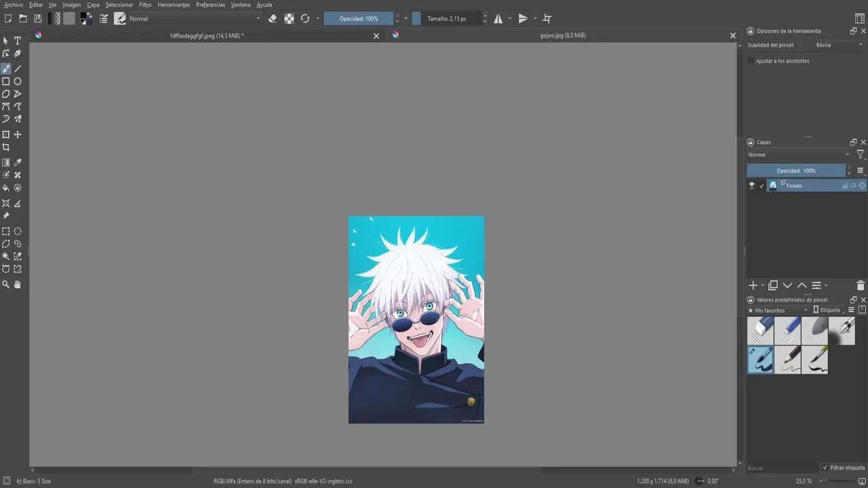Select the Rectangle shape tool

coord(6,81)
